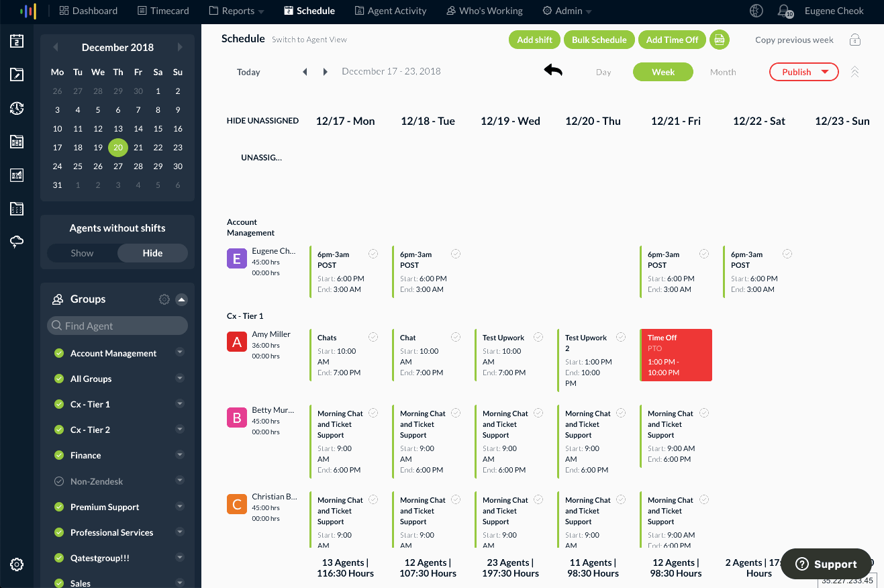Show next month in mini calendar
The image size is (884, 588).
tap(180, 47)
